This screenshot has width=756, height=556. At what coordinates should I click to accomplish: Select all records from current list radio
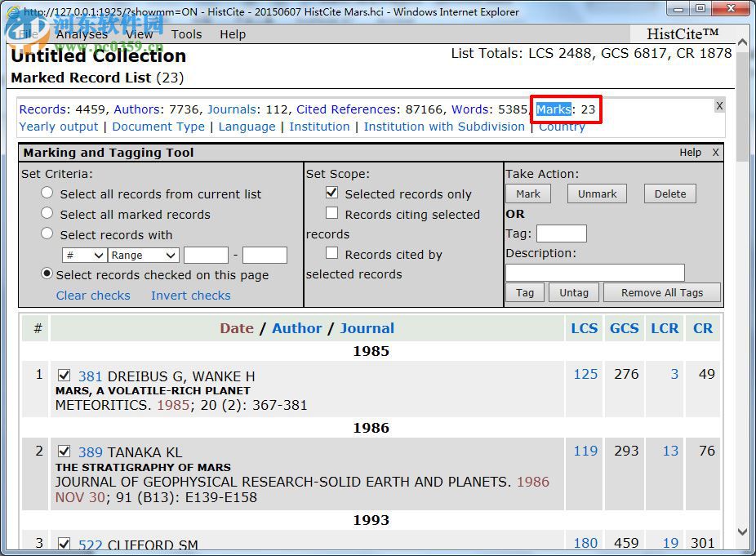coord(47,193)
